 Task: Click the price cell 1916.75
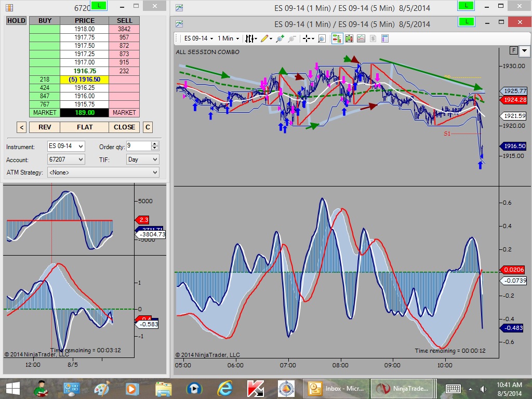point(85,71)
